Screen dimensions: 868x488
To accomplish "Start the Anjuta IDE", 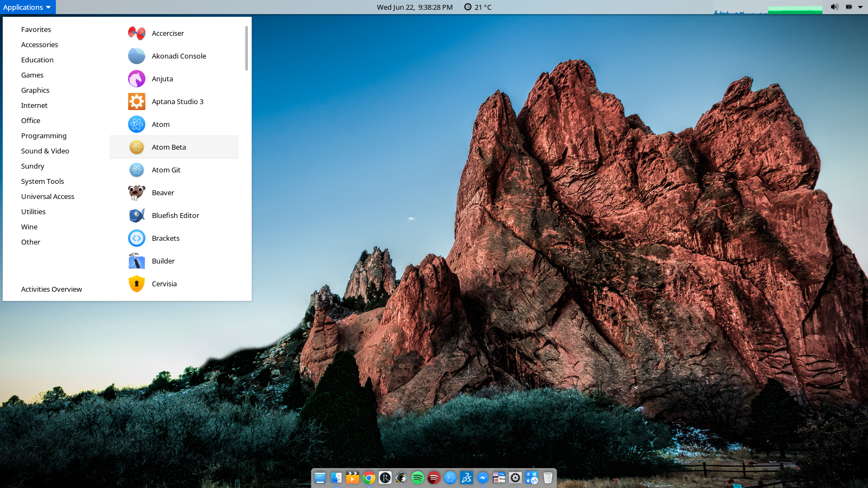I will [174, 79].
